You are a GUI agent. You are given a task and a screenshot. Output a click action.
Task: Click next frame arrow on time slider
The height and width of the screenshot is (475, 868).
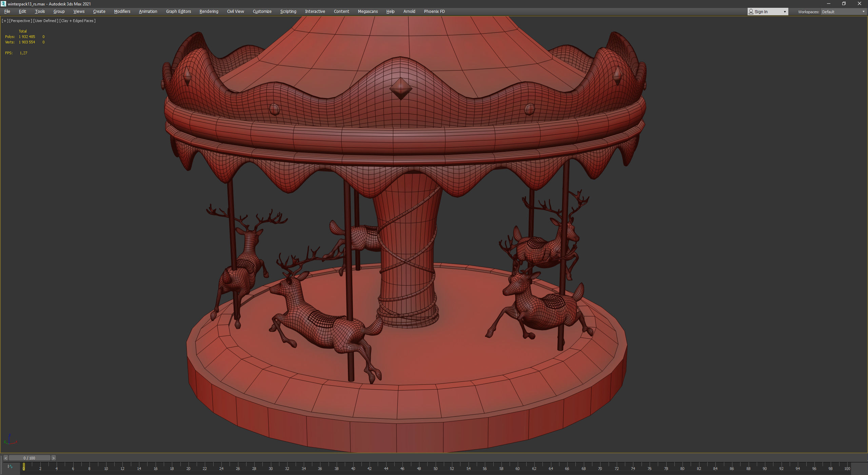tap(53, 458)
